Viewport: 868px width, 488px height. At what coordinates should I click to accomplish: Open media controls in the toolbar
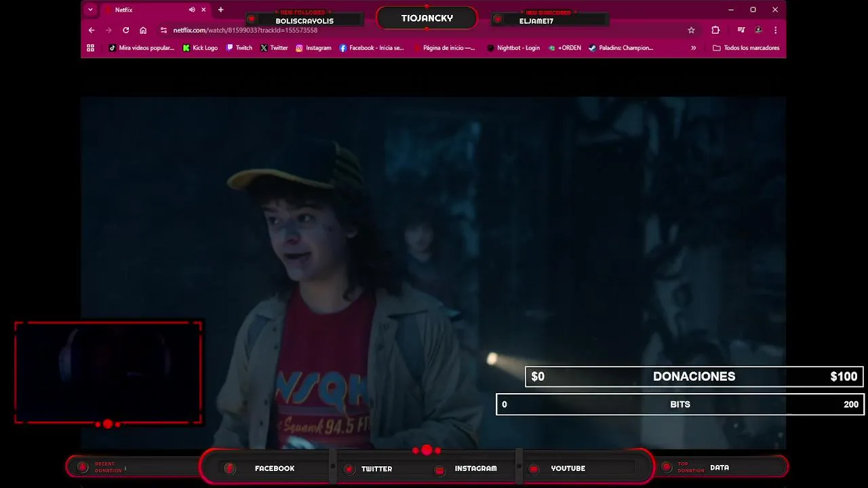(741, 30)
